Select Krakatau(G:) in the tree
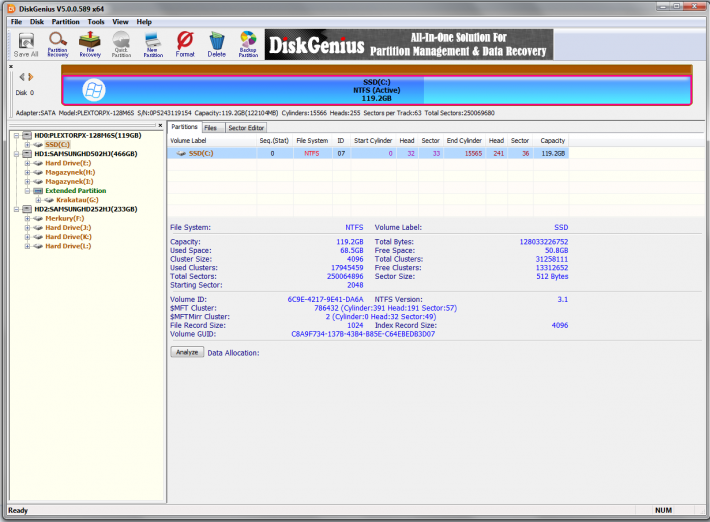 [x=77, y=200]
